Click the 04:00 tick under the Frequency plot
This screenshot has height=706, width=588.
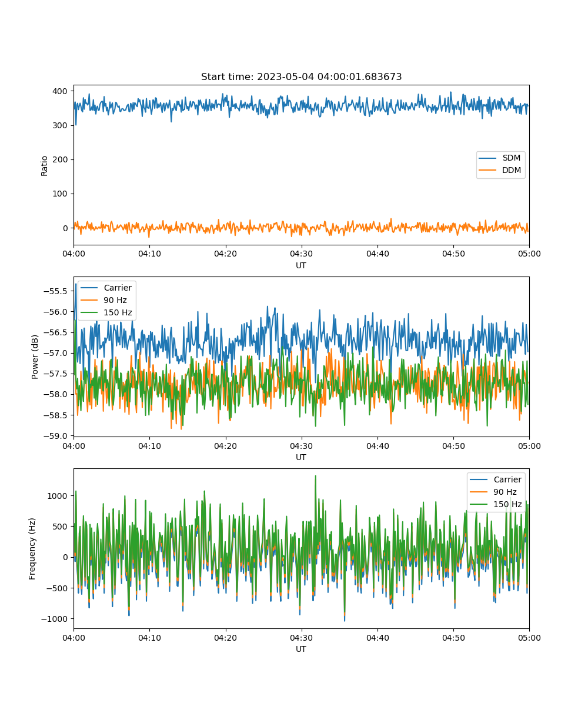tap(73, 637)
